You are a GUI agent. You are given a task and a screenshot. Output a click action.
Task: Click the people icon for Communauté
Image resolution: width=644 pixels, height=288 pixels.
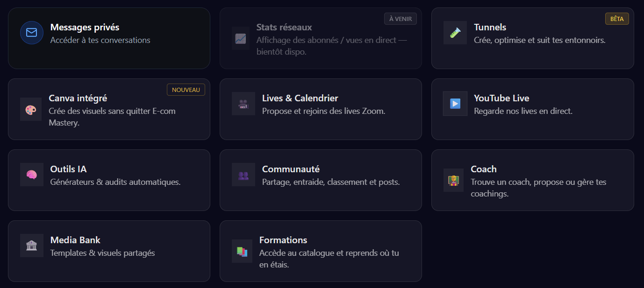(x=243, y=176)
